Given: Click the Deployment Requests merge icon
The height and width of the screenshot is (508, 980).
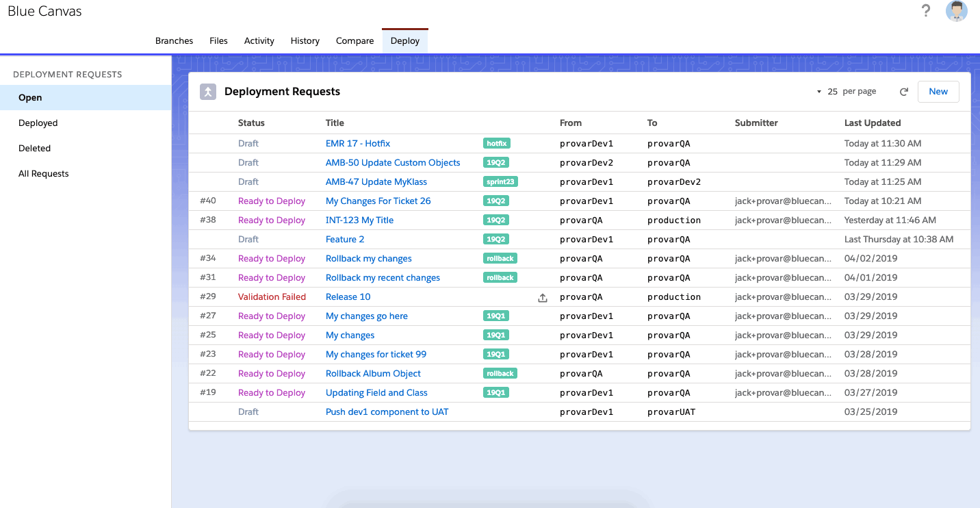Looking at the screenshot, I should 208,92.
